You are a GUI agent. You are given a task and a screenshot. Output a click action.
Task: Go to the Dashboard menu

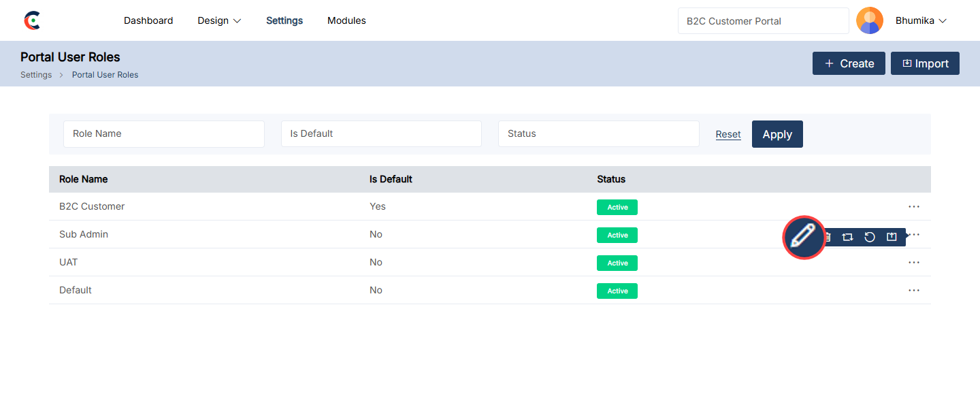[148, 20]
